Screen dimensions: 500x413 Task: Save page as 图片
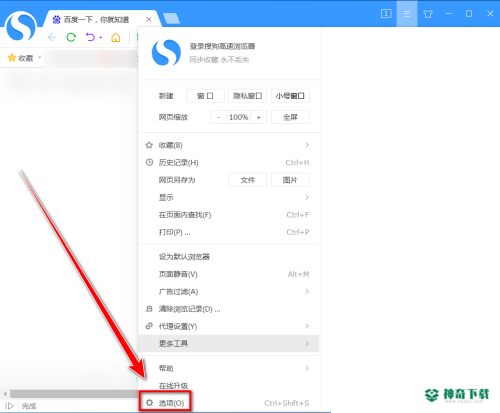[290, 180]
